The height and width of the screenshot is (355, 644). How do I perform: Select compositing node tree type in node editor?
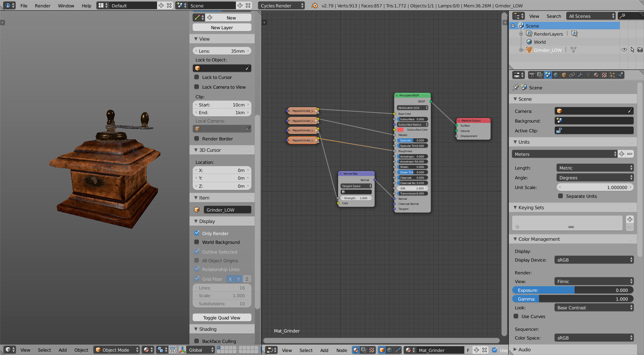coord(364,350)
